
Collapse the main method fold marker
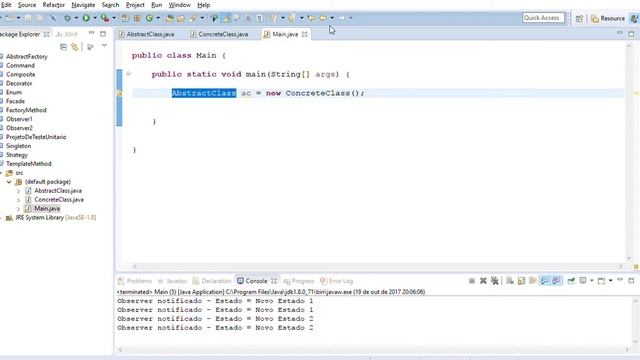pyautogui.click(x=129, y=74)
